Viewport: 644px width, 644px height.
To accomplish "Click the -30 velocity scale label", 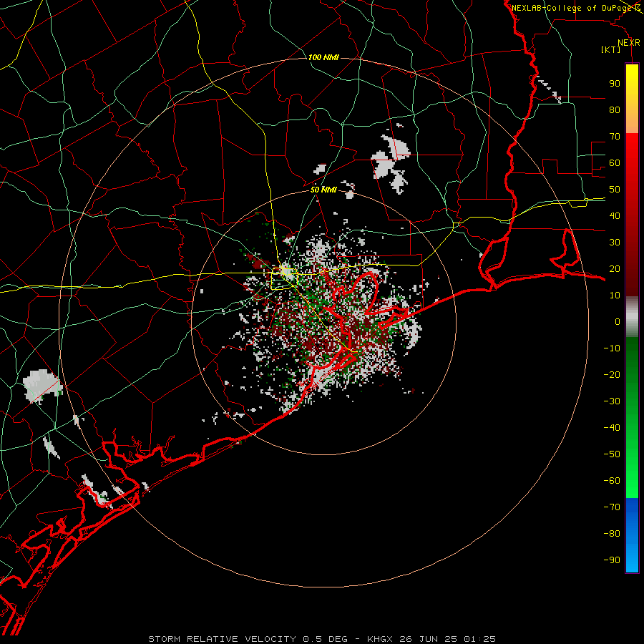I will click(612, 401).
